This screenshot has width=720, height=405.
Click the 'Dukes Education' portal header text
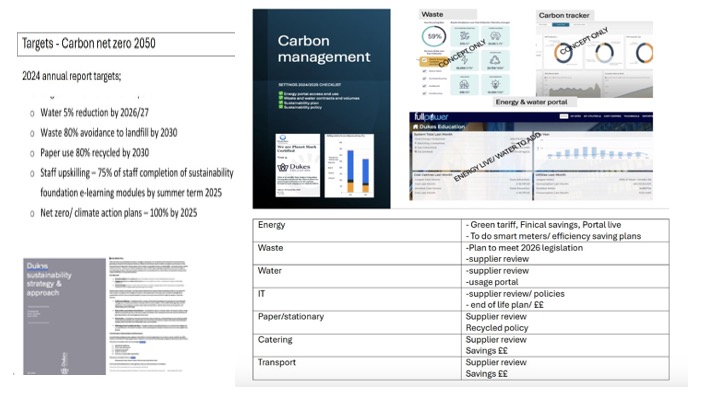(442, 127)
